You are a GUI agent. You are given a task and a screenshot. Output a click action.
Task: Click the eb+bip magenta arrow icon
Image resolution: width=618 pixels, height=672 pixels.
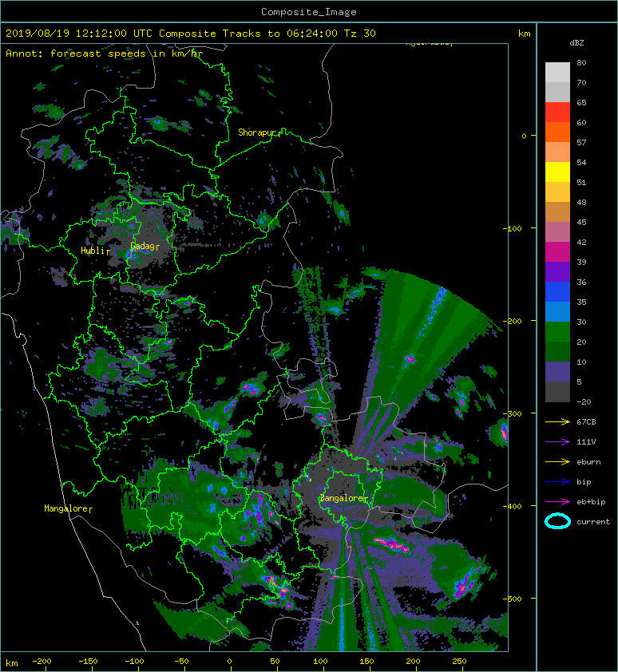[x=557, y=501]
